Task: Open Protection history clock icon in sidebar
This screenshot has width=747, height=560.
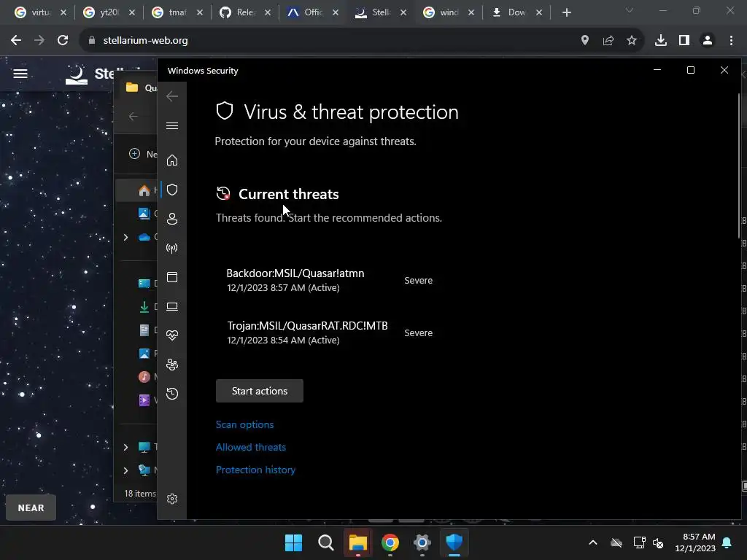Action: 172,394
